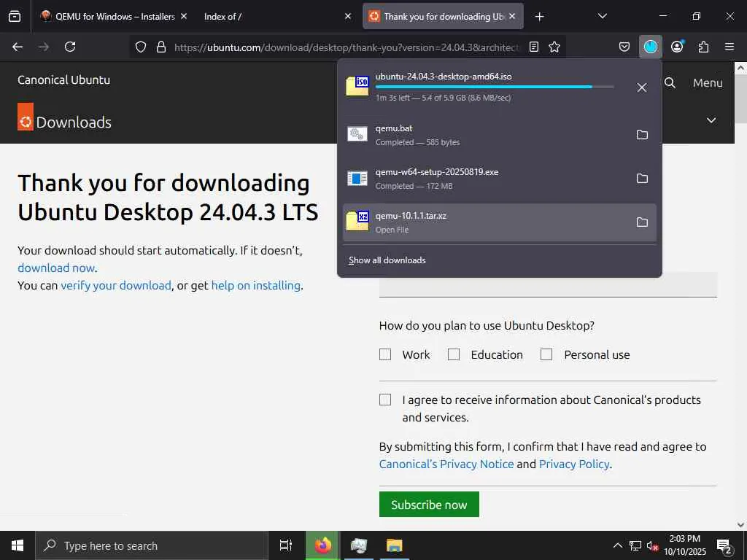Select Firefox on the taskbar
This screenshot has width=747, height=560.
[322, 545]
